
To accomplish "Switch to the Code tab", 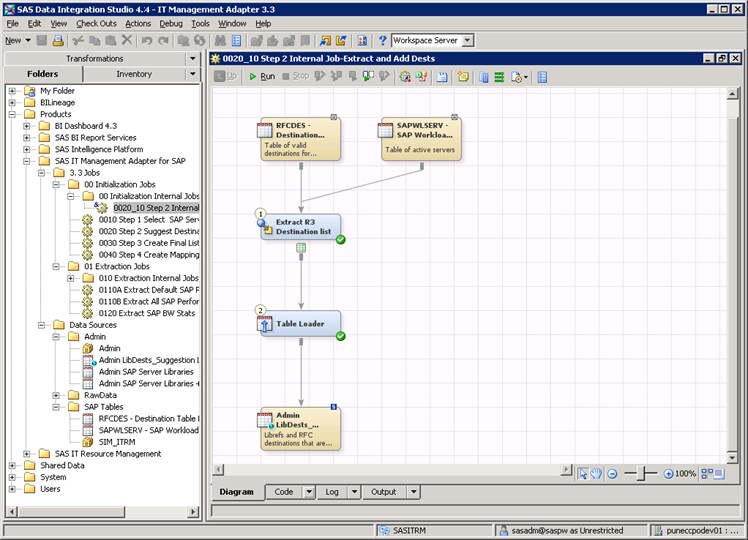I will point(284,492).
